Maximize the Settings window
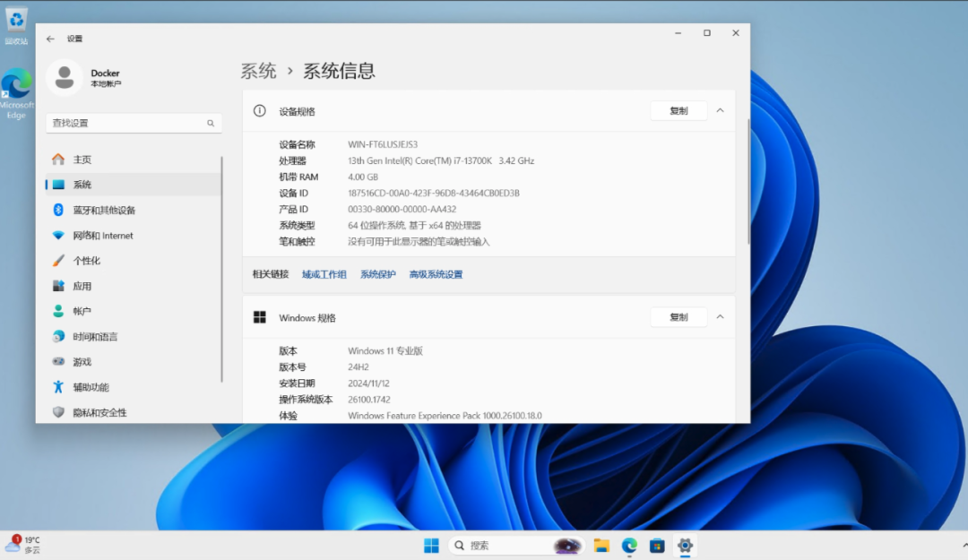 [707, 33]
